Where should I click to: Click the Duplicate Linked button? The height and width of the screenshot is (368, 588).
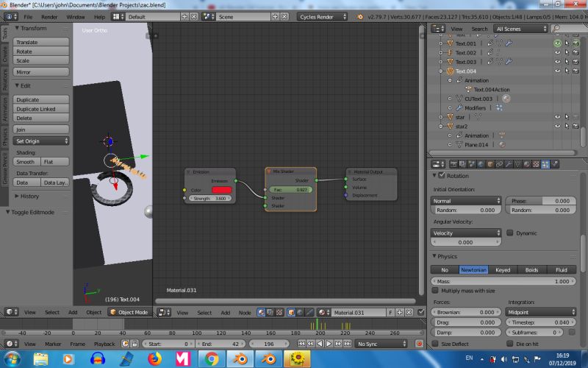(41, 109)
